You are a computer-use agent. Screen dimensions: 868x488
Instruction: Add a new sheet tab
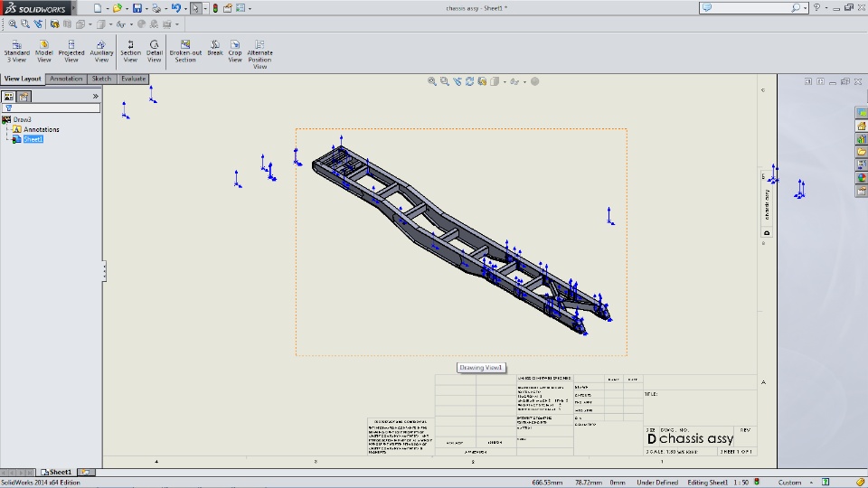(85, 472)
